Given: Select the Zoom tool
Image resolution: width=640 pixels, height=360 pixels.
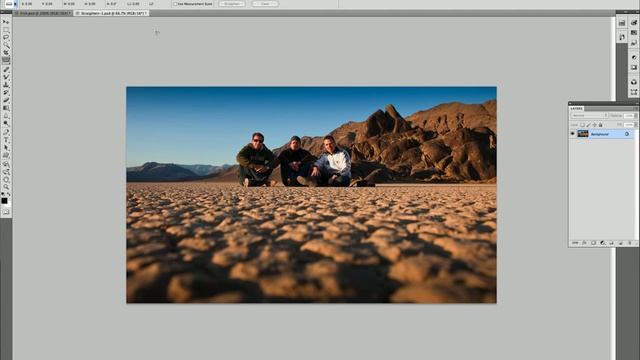Looking at the screenshot, I should coord(6,187).
